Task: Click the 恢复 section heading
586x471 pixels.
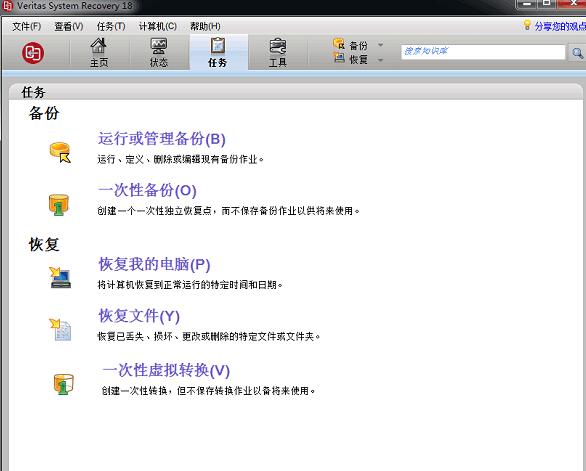Action: 44,245
